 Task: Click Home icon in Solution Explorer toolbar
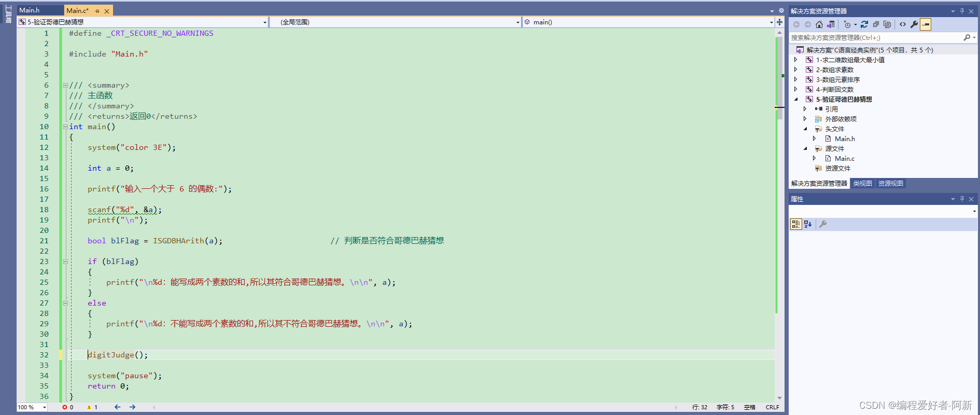(x=819, y=24)
